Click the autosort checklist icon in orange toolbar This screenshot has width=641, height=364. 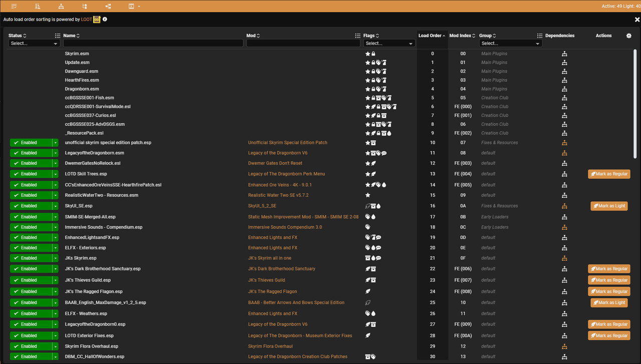pos(14,6)
